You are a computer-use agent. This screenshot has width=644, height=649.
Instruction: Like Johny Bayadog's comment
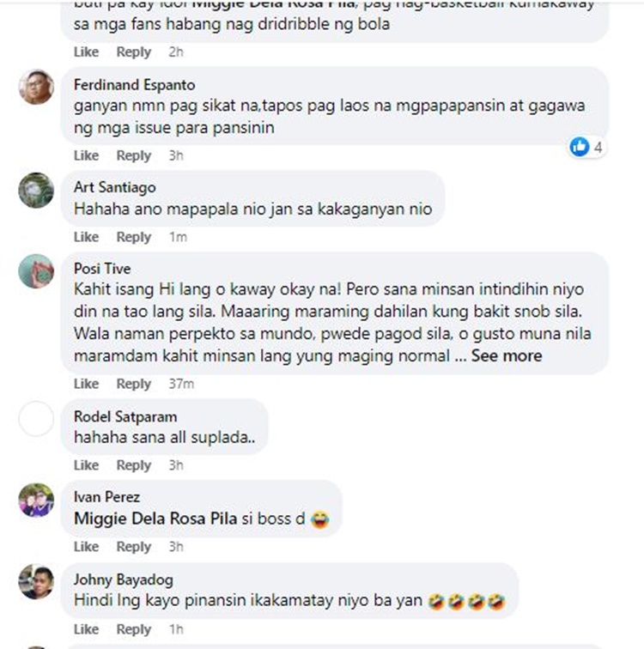(x=86, y=629)
